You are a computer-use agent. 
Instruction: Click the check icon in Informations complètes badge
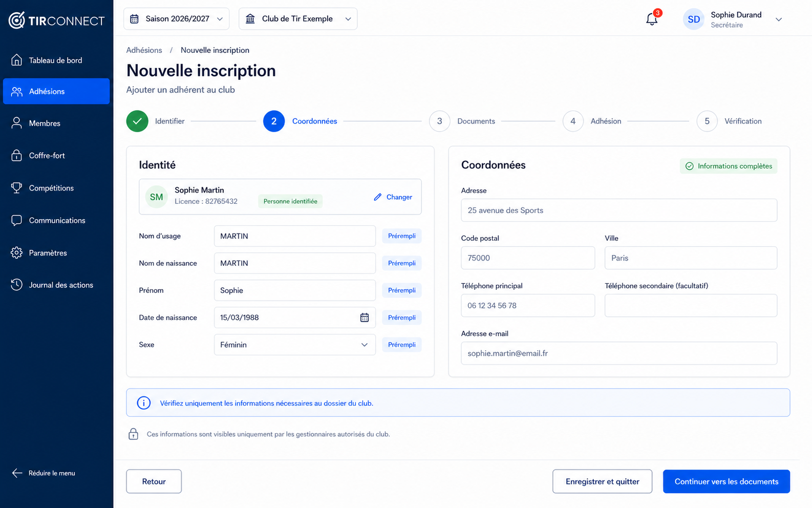(690, 166)
